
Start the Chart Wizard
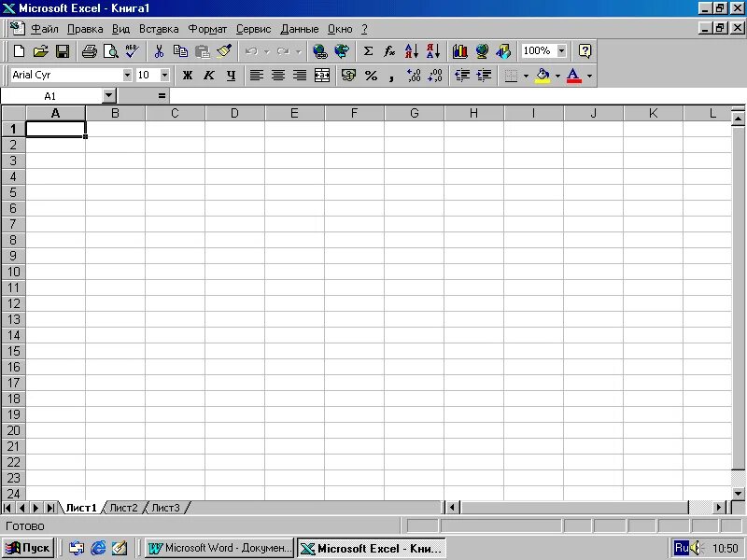point(459,51)
